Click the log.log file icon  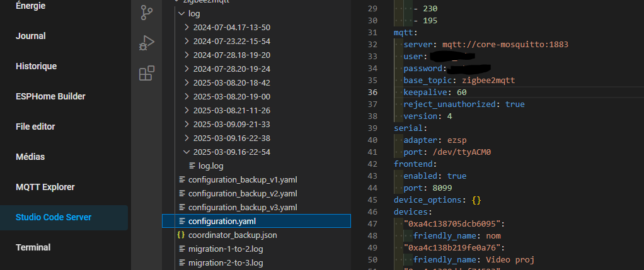[193, 166]
